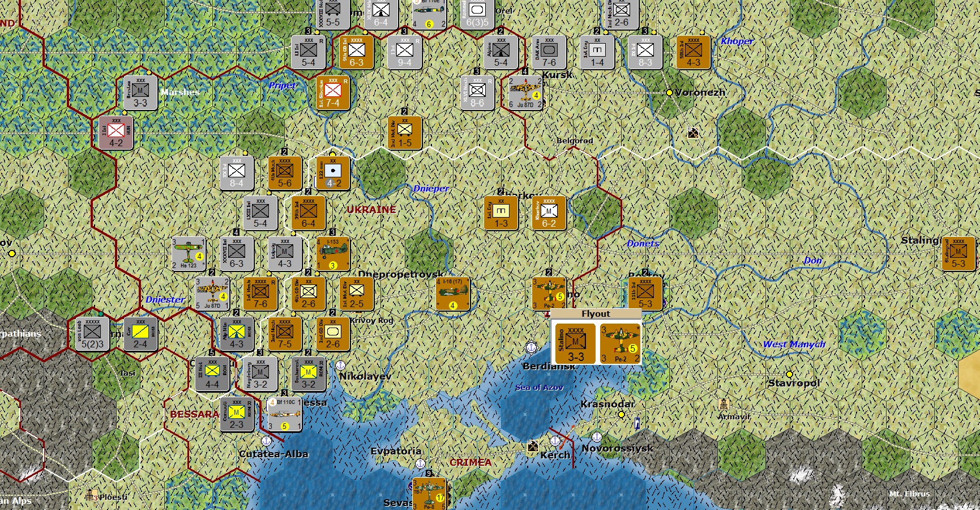Click the Nikolayev port anchor icon
The image size is (980, 510).
(x=340, y=365)
